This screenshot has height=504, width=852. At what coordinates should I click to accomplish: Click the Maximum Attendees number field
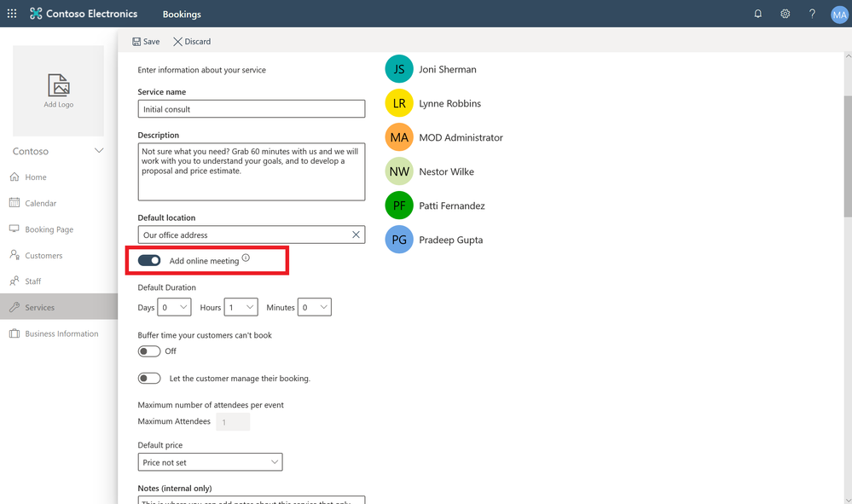click(233, 421)
